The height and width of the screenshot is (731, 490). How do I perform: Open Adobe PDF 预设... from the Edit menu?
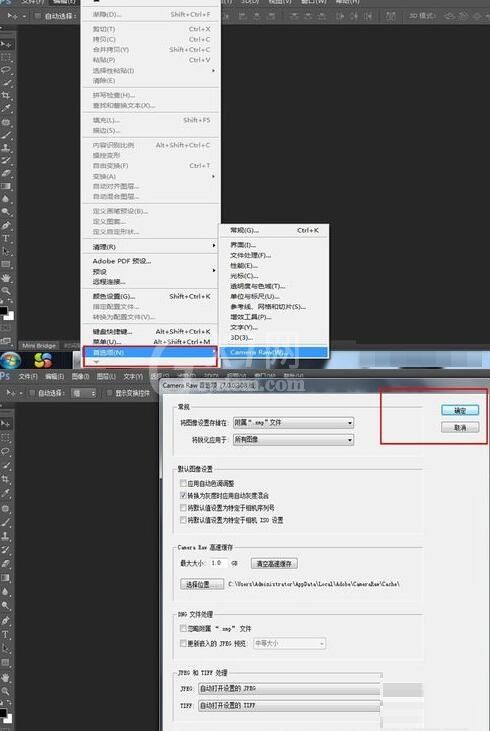[151, 261]
